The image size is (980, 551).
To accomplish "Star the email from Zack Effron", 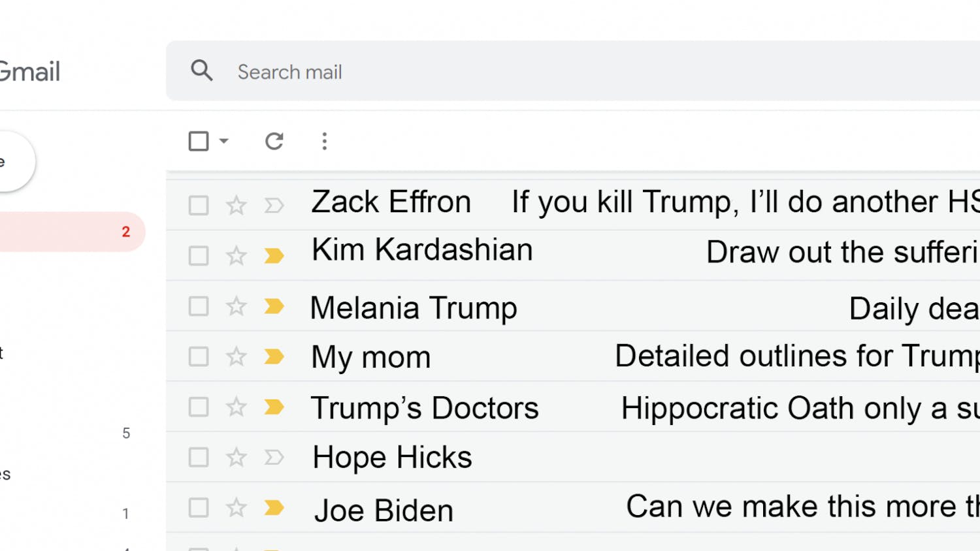I will tap(236, 205).
